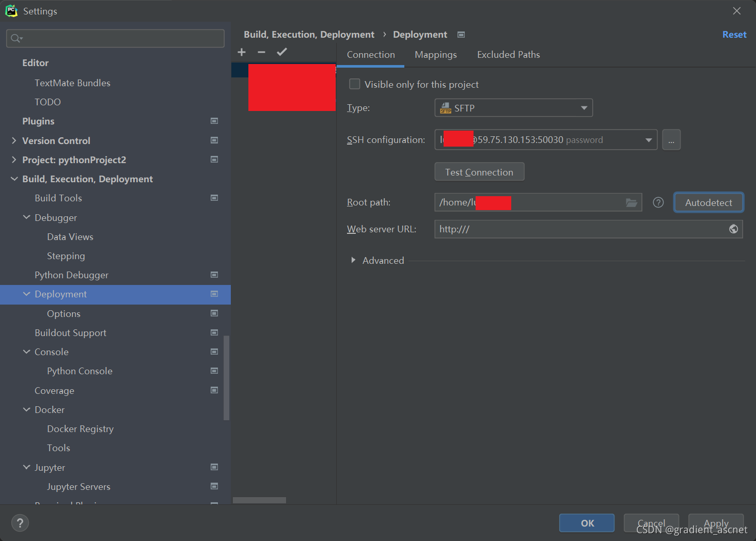Viewport: 756px width, 541px height.
Task: Collapse the Docker tree node
Action: pyautogui.click(x=26, y=409)
